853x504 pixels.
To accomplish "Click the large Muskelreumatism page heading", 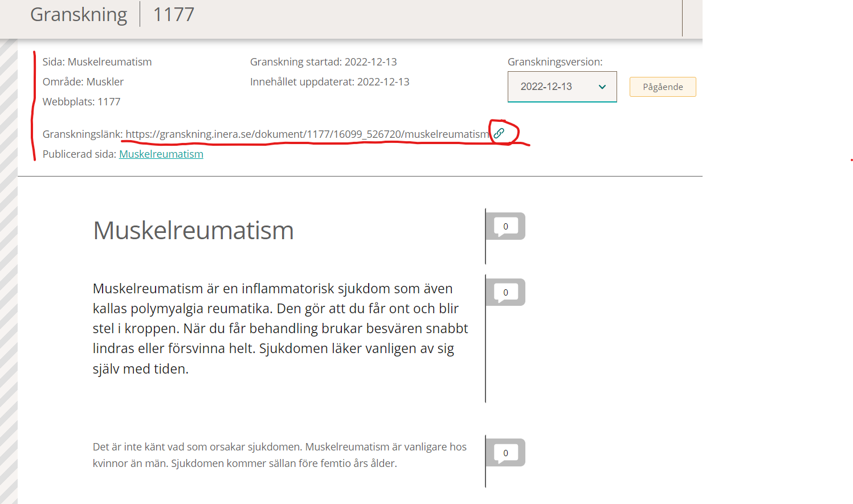I will click(x=193, y=231).
